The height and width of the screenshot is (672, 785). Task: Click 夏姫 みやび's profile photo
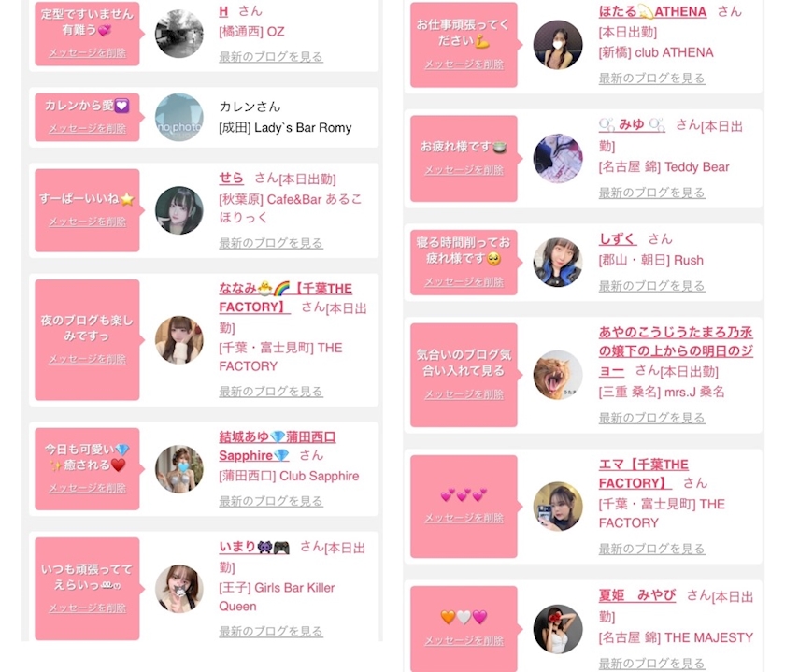(x=558, y=629)
